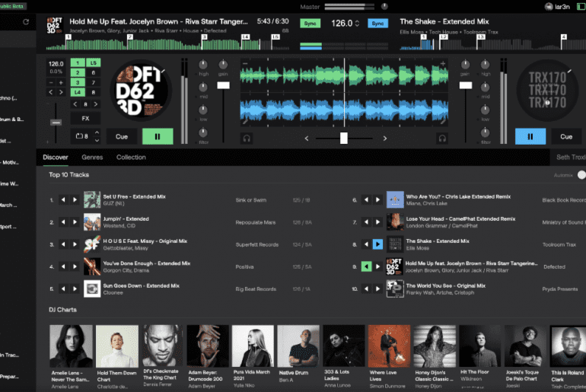Load Set U Free to left deck

63,200
